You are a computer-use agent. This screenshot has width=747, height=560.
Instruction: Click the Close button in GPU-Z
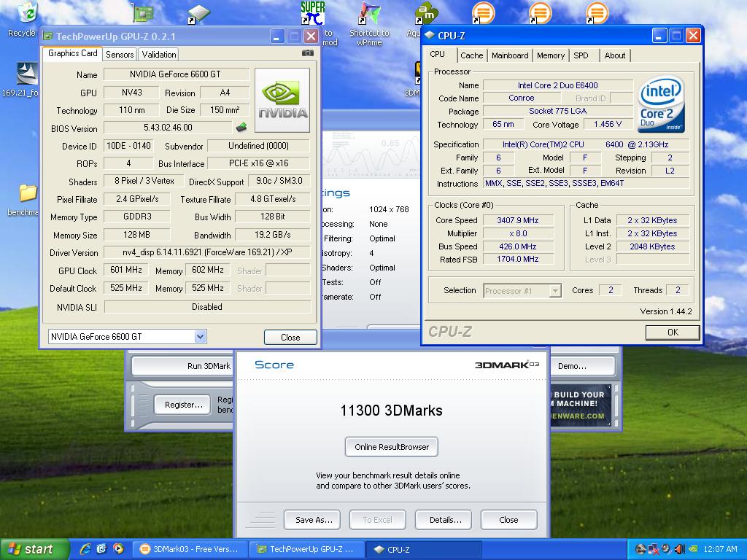coord(290,337)
